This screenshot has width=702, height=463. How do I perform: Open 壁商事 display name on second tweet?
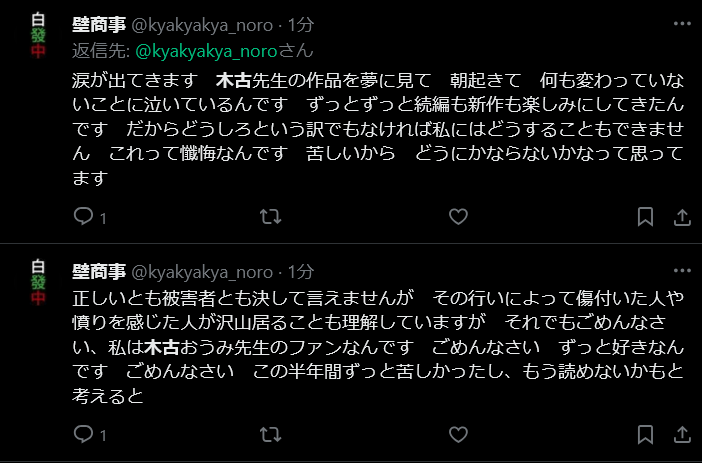pyautogui.click(x=99, y=271)
